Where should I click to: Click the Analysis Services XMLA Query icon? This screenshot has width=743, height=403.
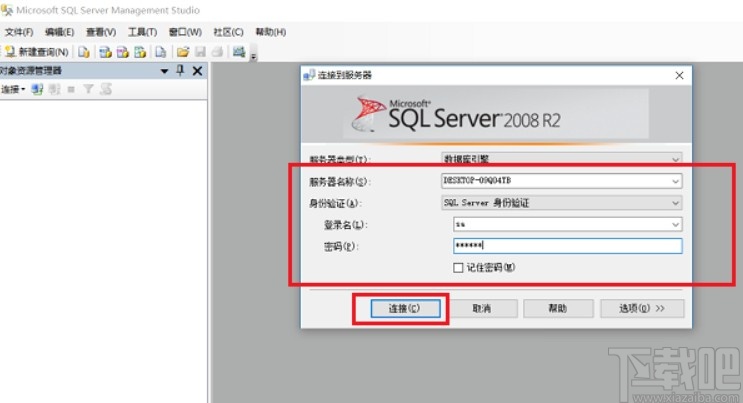coord(140,52)
